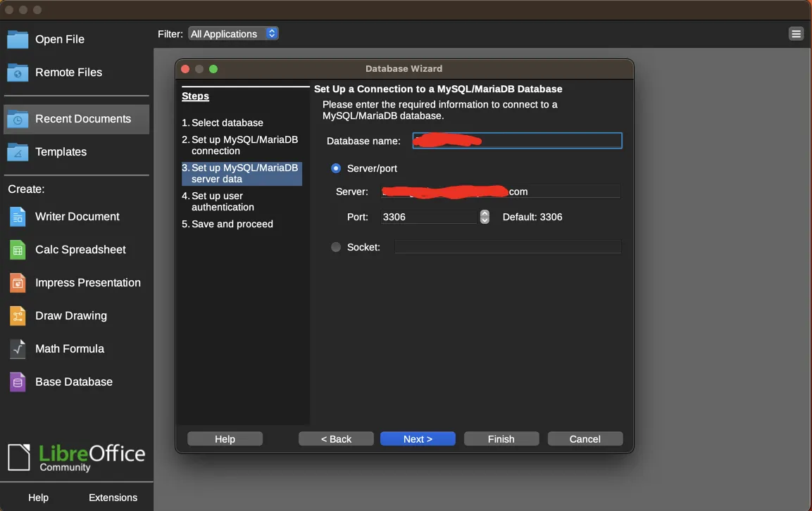Screen dimensions: 812x511
Task: Click the Templates folder icon
Action: [x=18, y=152]
